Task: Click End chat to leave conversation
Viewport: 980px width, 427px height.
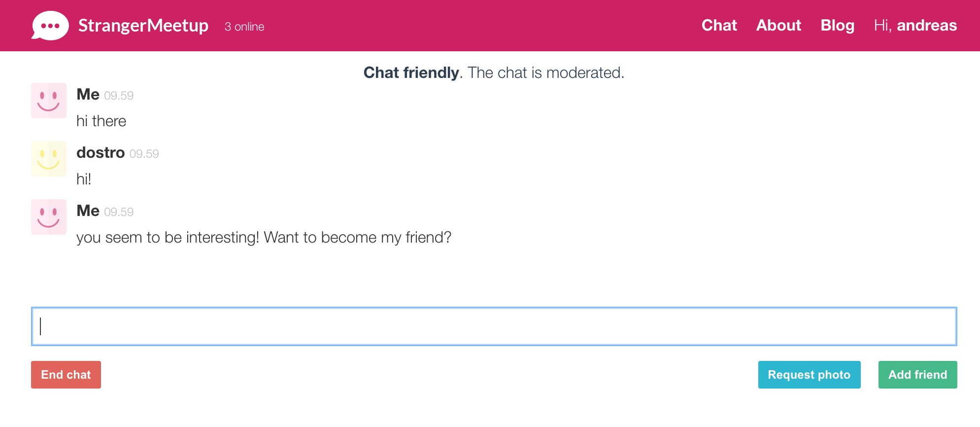Action: click(66, 375)
